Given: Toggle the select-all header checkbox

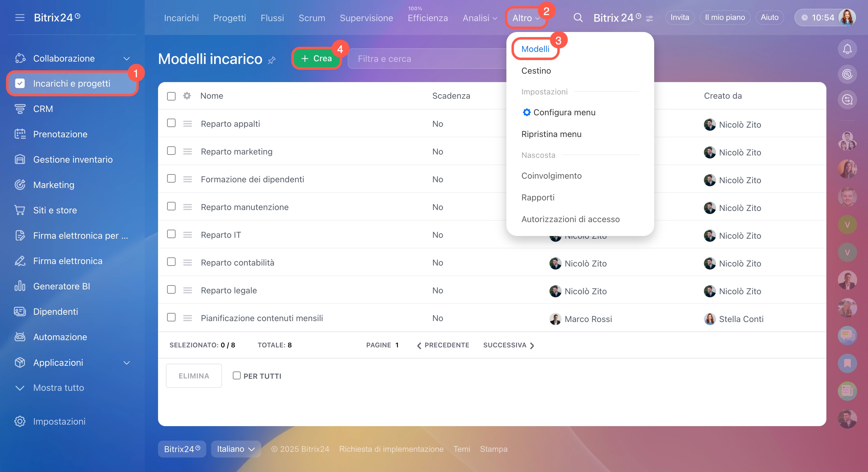Looking at the screenshot, I should [x=171, y=96].
